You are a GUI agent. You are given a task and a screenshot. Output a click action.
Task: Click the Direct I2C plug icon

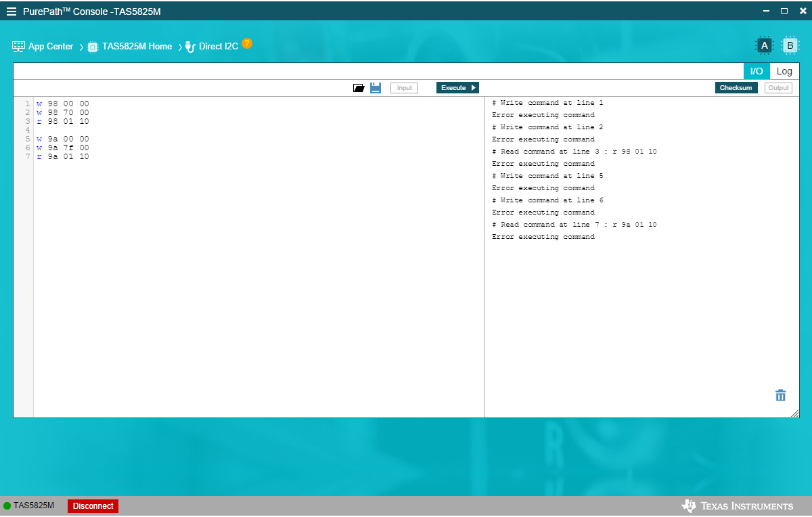click(190, 47)
